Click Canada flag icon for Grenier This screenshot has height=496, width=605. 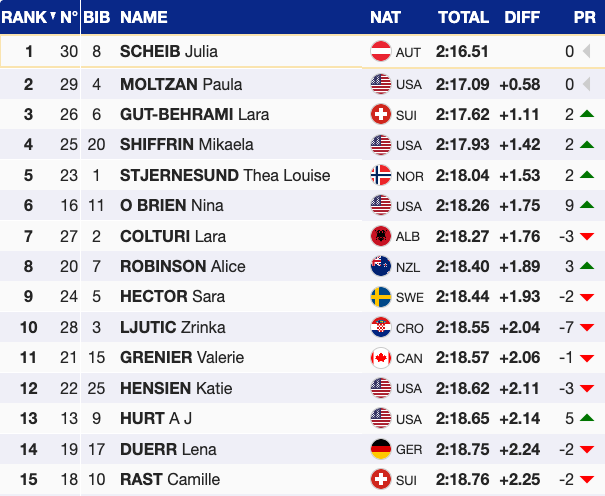pyautogui.click(x=380, y=358)
